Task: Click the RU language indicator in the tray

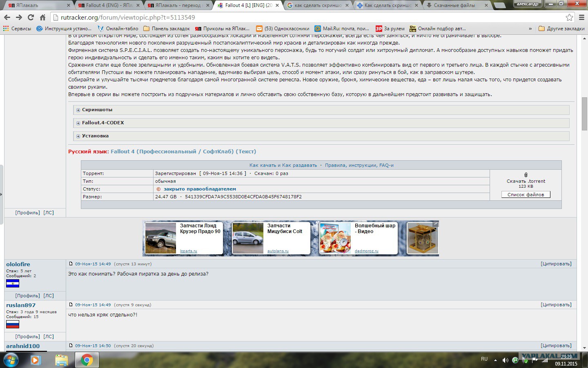Action: tap(484, 359)
